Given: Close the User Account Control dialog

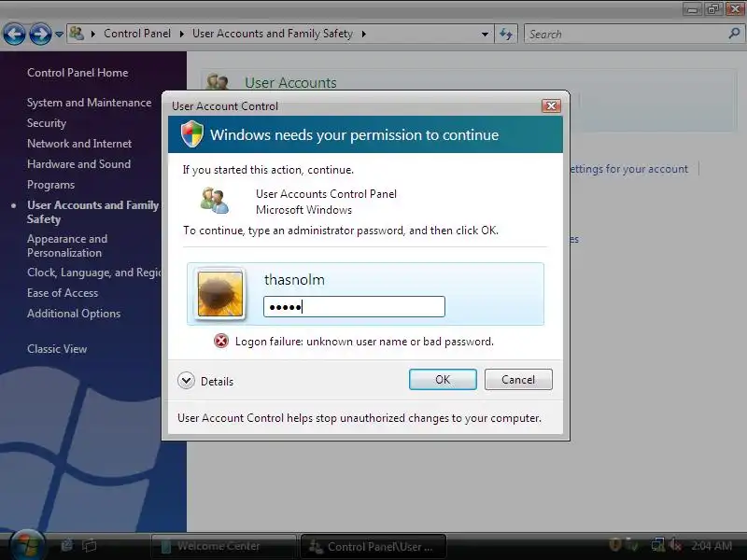Looking at the screenshot, I should pos(551,105).
